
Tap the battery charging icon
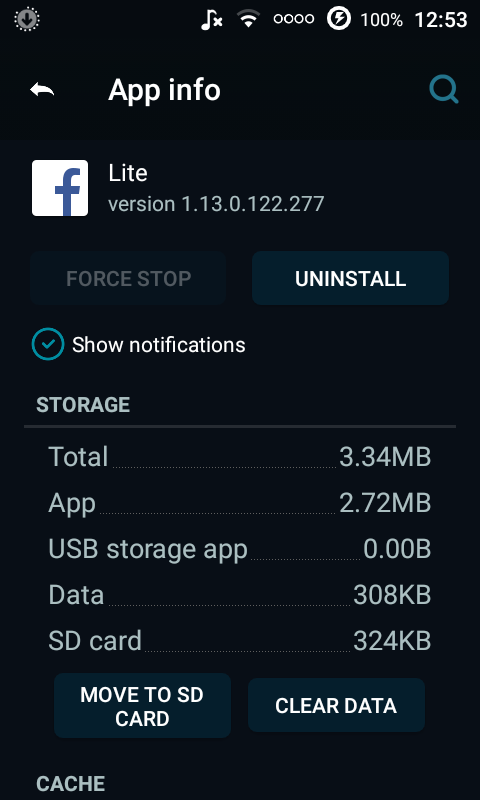point(339,19)
